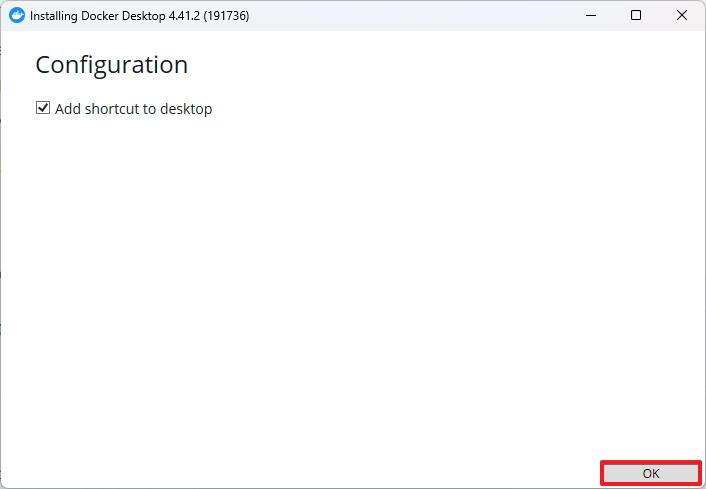Click the "Add shortcut to desktop" label text
Viewport: 706px width, 489px height.
[x=133, y=109]
